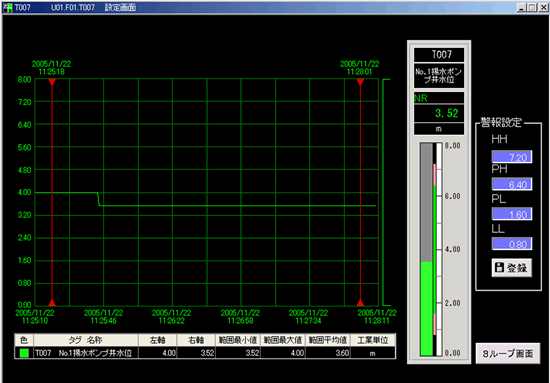Screen dimensions: 550x383
Task: Click the right cursor top red triangle
Action: 360,82
